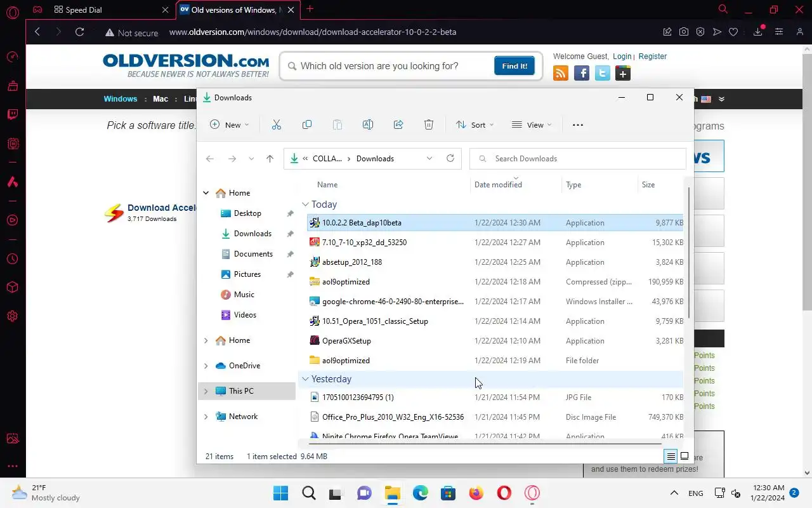Open the New item dropdown

tap(230, 125)
